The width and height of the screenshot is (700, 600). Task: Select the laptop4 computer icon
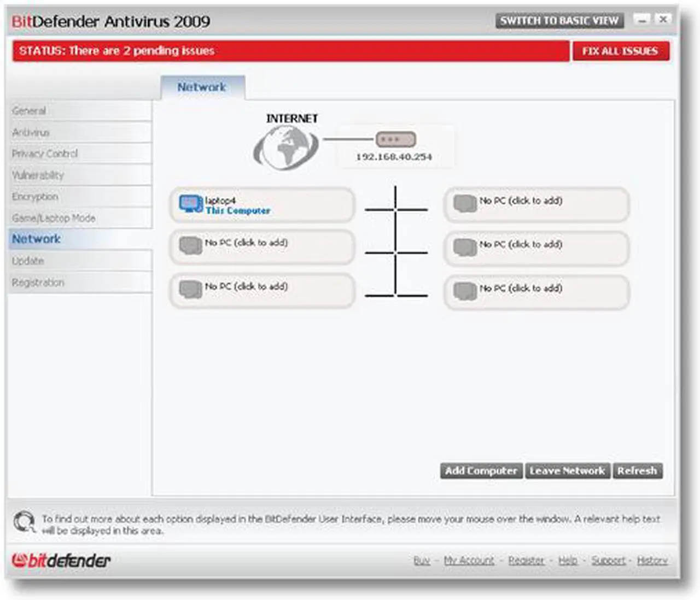pos(191,204)
